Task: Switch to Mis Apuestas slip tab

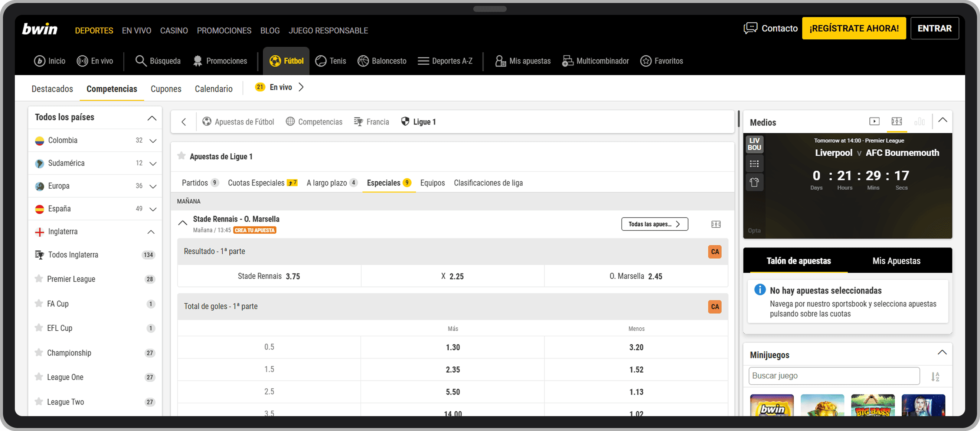Action: [x=896, y=261]
